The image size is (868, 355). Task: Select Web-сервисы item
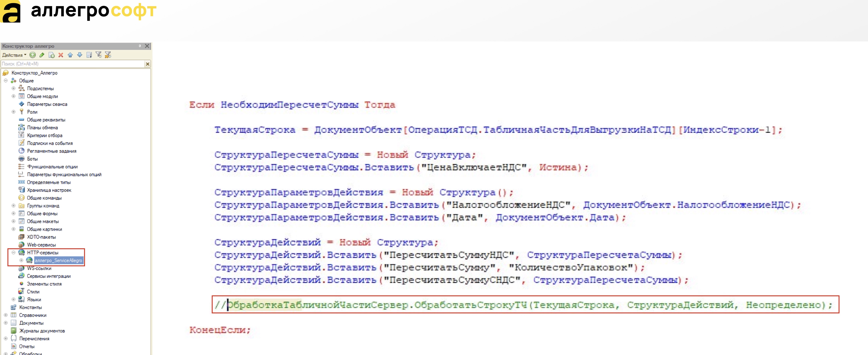tap(41, 245)
